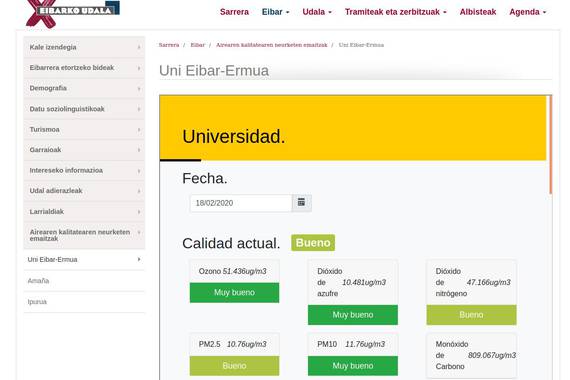Select Datu soziolinguistikoak in sidebar

[x=84, y=109]
